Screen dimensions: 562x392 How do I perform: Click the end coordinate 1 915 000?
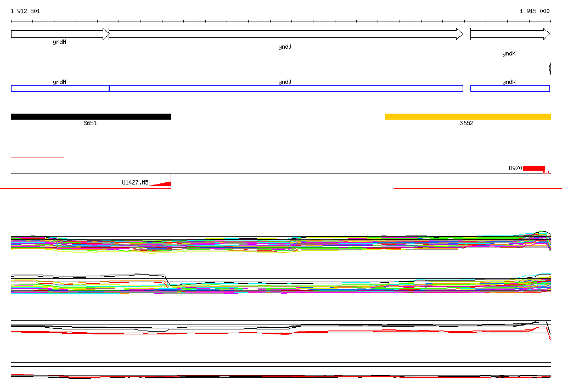(x=535, y=11)
